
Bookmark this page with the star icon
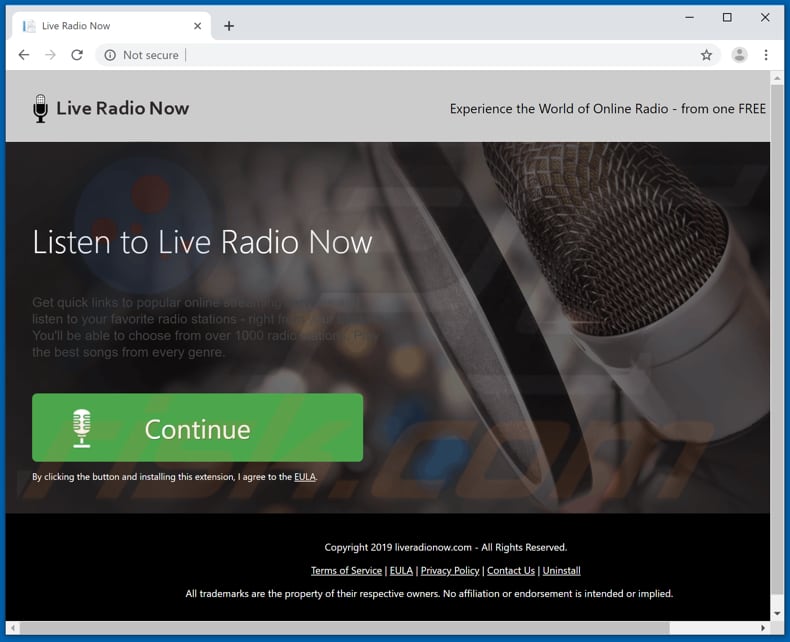tap(706, 55)
